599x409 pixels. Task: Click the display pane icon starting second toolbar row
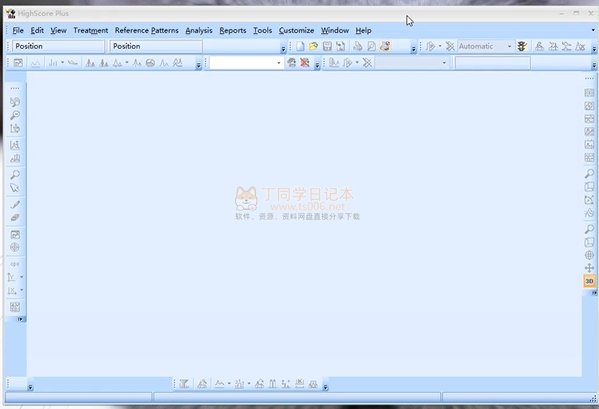tap(18, 63)
